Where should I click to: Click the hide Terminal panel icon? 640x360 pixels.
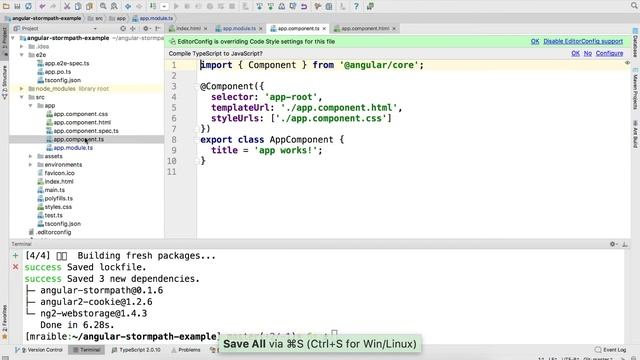(x=625, y=244)
